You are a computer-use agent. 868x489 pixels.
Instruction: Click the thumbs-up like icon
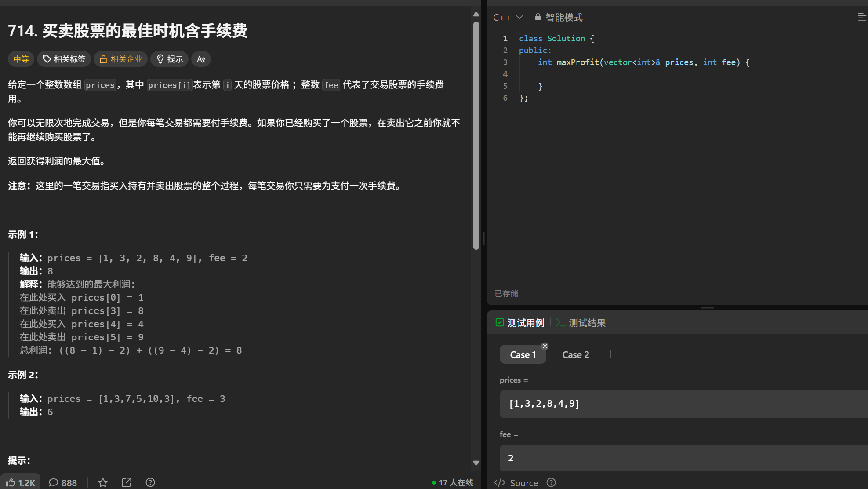click(x=11, y=482)
